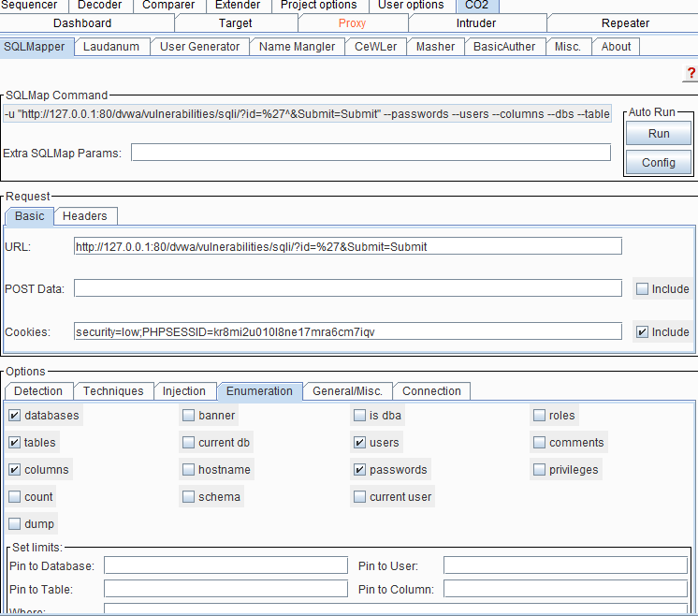Switch to the Headers request tab

point(85,216)
